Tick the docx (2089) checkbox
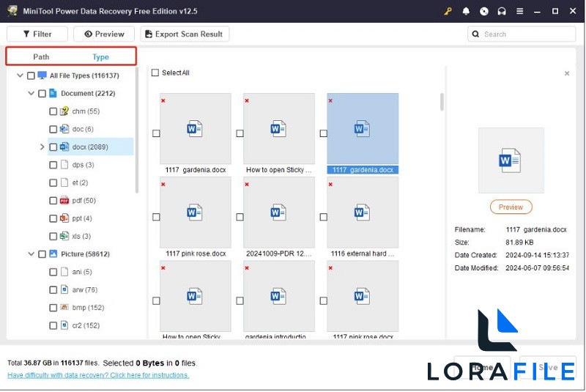The height and width of the screenshot is (392, 586). (x=53, y=147)
